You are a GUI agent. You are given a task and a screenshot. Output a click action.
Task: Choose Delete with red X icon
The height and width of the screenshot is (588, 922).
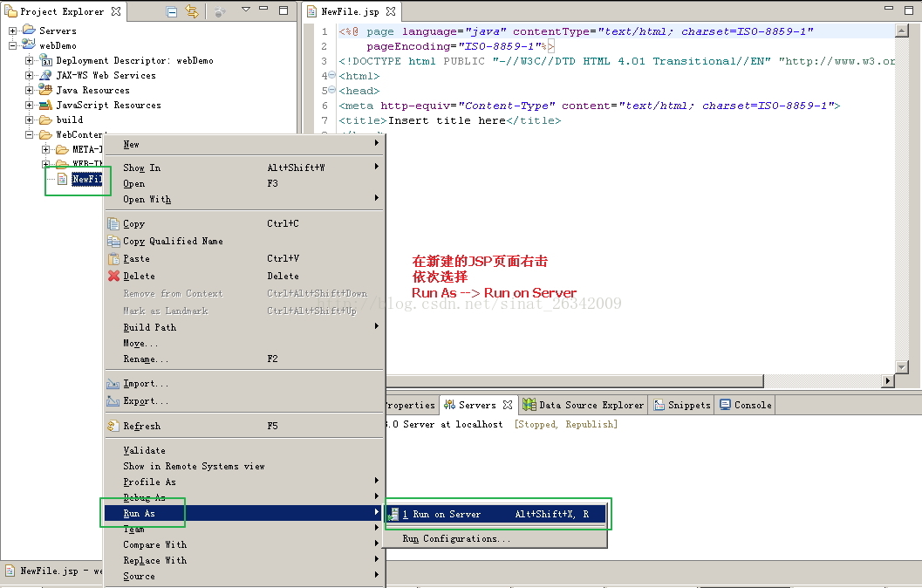tap(244, 276)
